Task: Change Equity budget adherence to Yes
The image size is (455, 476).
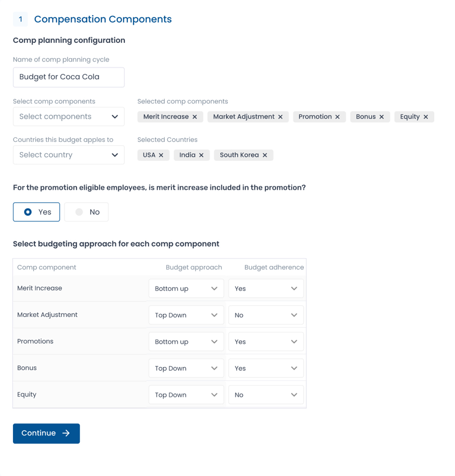Action: tap(266, 395)
